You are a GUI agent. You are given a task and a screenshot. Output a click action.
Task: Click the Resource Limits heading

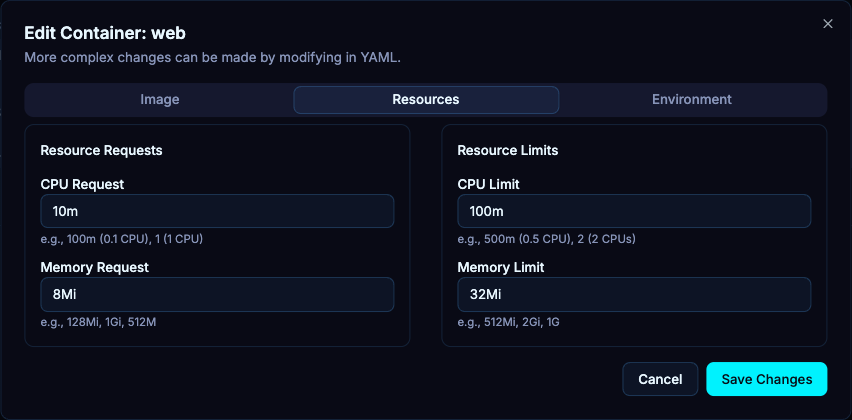click(x=508, y=151)
